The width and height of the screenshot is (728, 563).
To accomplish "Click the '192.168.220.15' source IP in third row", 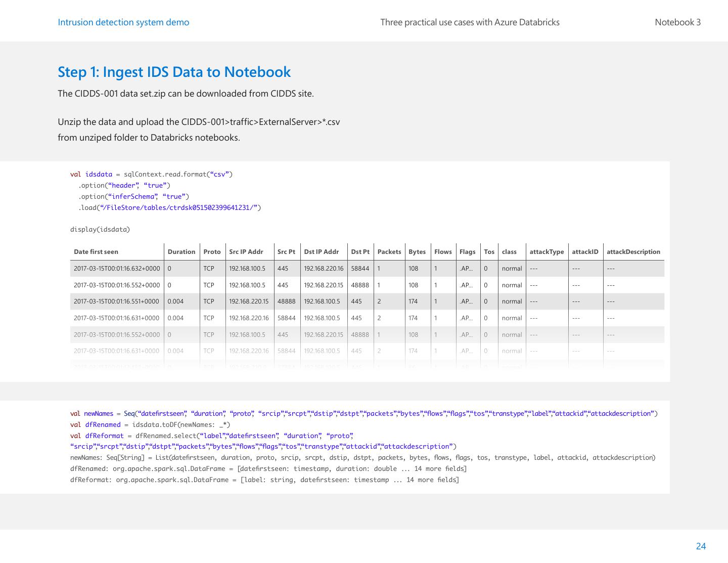I will click(x=249, y=301).
